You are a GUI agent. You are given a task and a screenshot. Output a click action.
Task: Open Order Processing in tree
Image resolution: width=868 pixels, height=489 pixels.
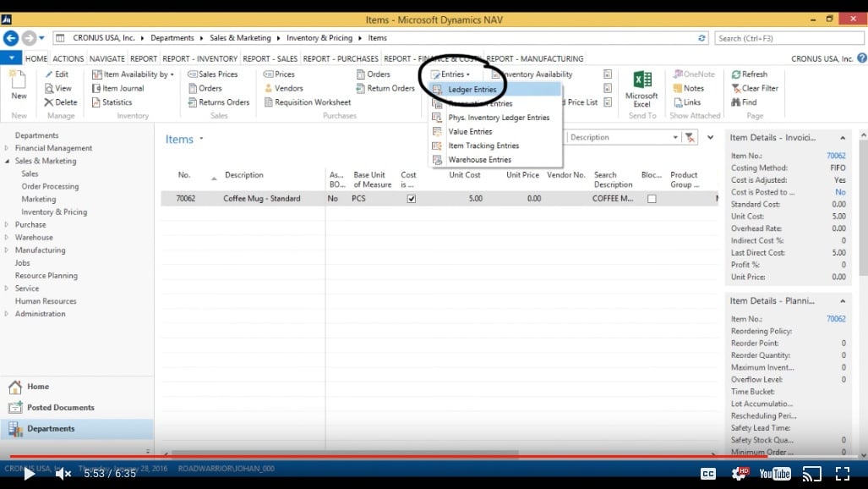(x=50, y=186)
